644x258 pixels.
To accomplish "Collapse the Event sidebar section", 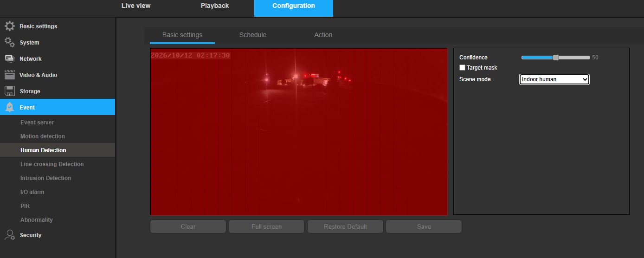I will [58, 107].
